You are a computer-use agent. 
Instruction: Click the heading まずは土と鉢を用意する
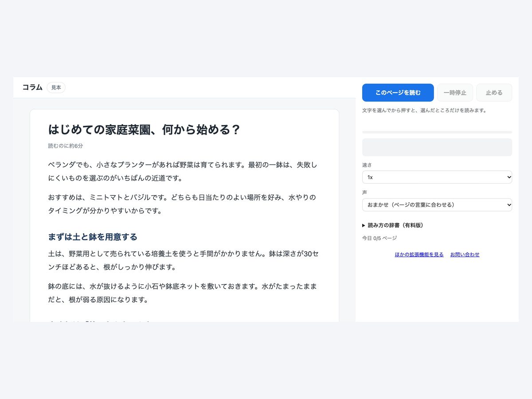93,237
